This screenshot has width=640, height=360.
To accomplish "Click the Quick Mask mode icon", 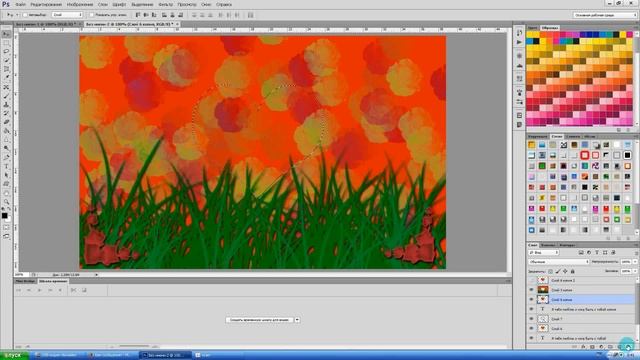I will pyautogui.click(x=6, y=227).
